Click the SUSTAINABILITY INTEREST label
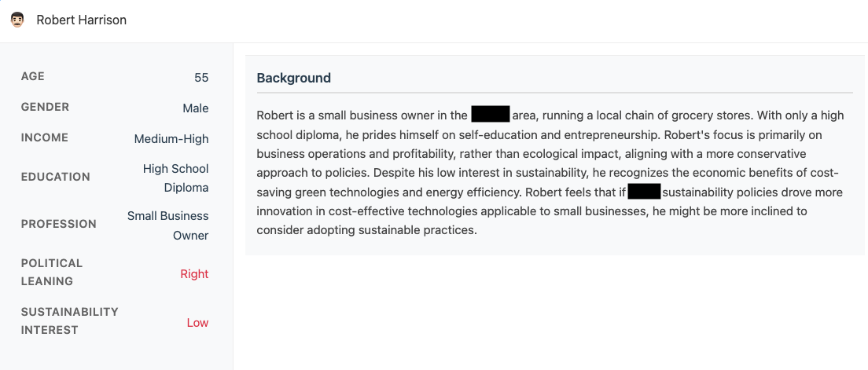The height and width of the screenshot is (370, 868). click(69, 321)
